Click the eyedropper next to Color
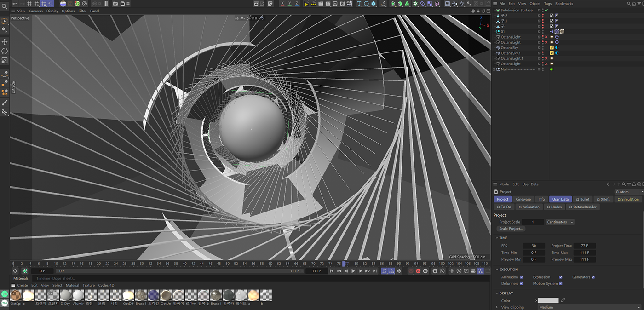The image size is (644, 310). point(563,300)
